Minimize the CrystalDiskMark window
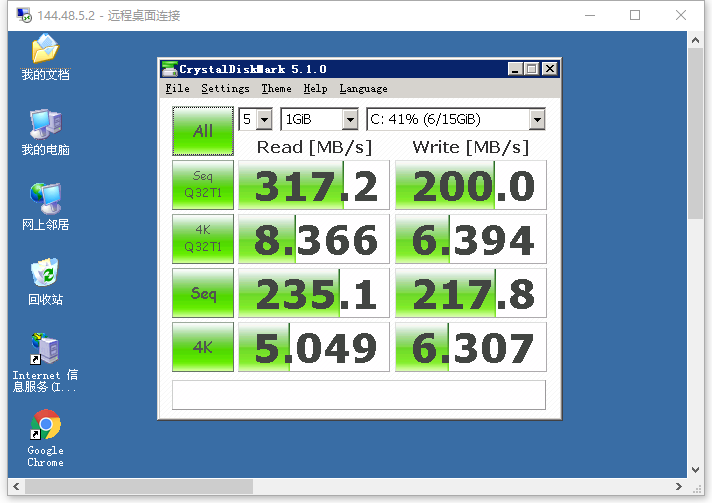 pos(515,69)
